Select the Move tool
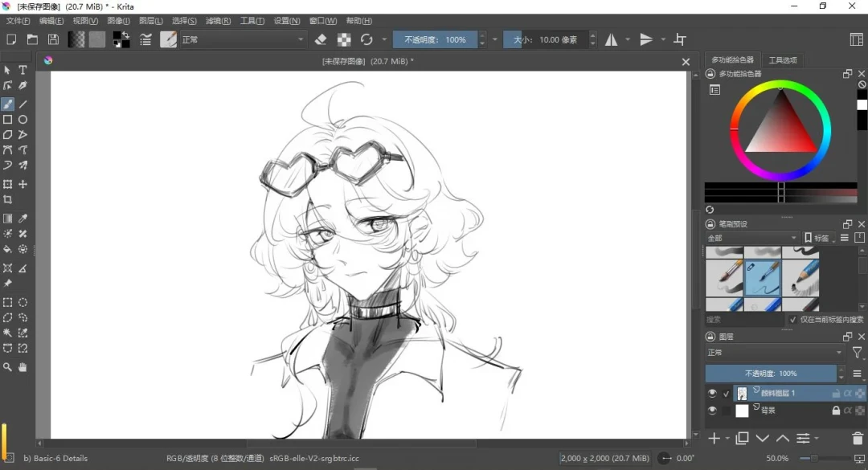This screenshot has width=868, height=470. (23, 184)
